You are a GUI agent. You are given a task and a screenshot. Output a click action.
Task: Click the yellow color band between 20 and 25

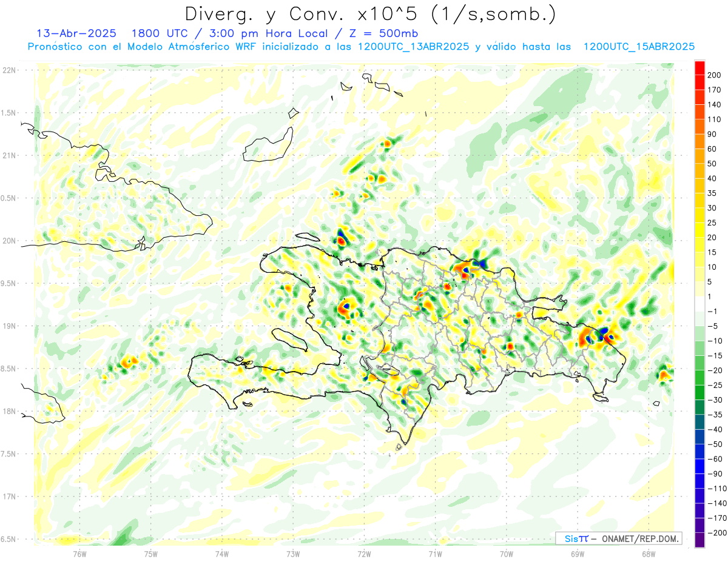700,230
